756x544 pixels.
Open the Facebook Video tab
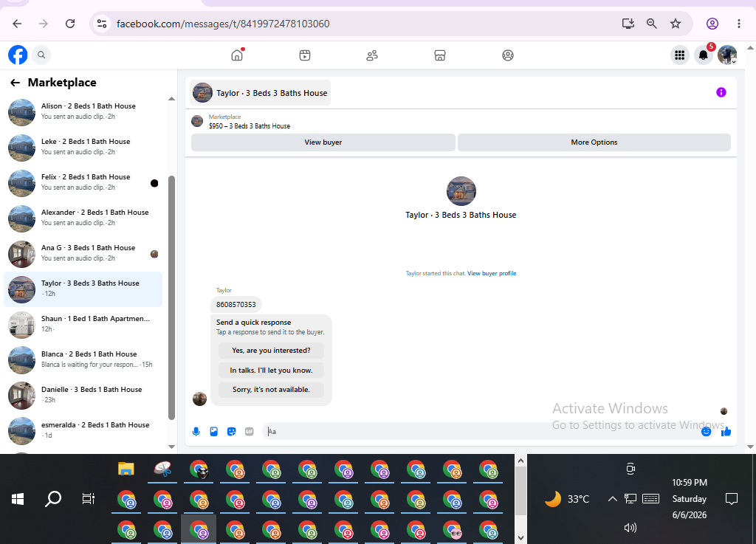(305, 55)
